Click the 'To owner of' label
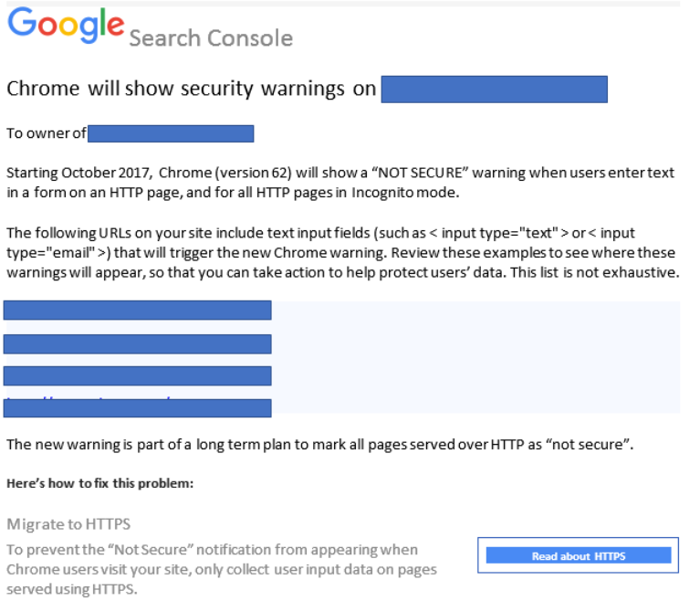The image size is (700, 601). [x=46, y=133]
